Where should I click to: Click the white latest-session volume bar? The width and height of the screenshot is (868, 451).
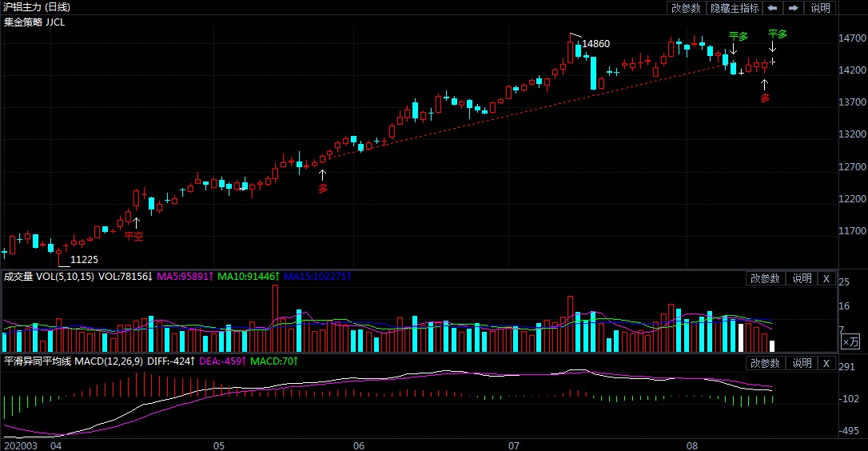772,346
